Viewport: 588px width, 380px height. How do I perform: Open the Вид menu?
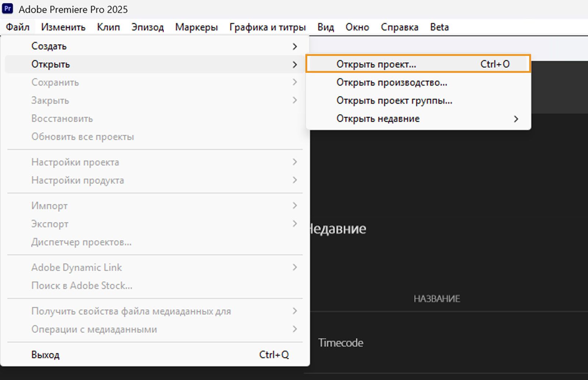click(x=326, y=27)
